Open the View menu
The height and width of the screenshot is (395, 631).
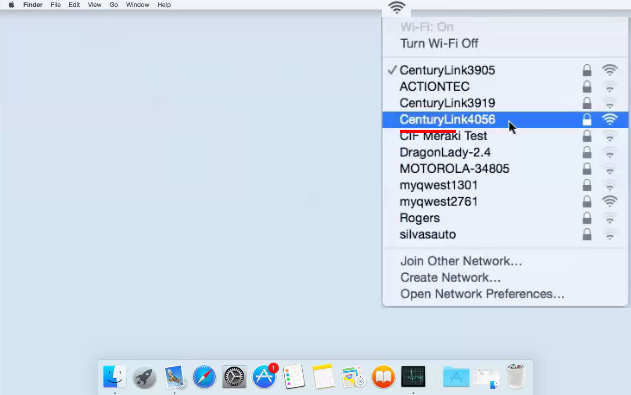(x=95, y=5)
